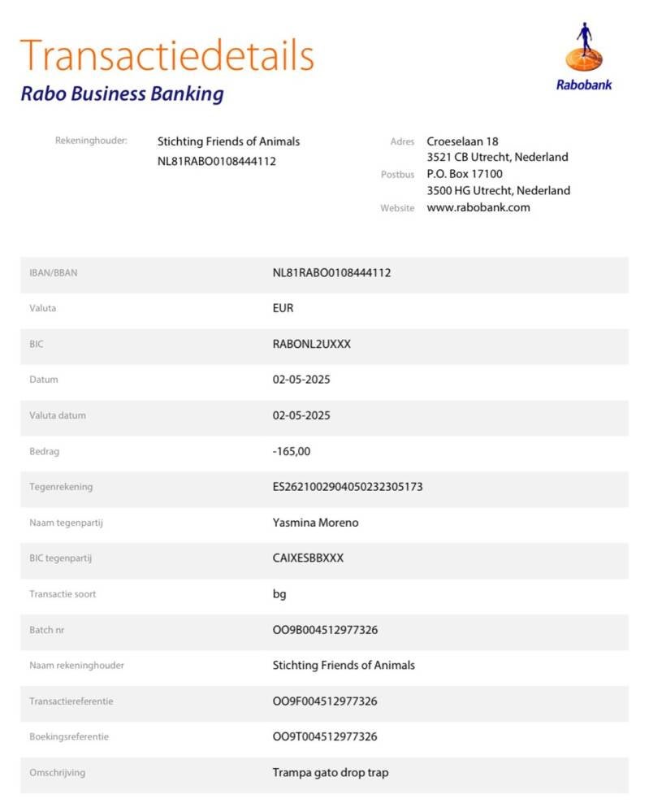This screenshot has height=812, width=649.
Task: Open the www.rabobank.com website link
Action: pyautogui.click(x=478, y=208)
